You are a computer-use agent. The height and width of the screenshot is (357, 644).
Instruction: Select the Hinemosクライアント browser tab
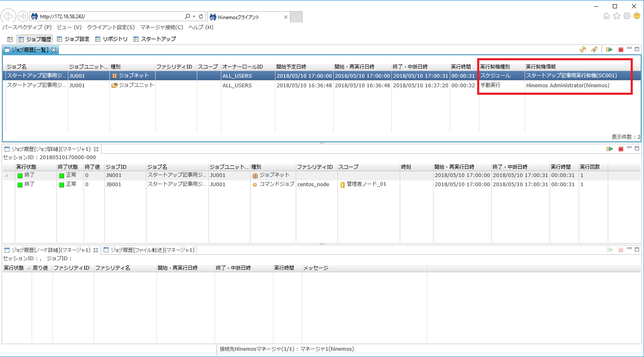coord(249,17)
